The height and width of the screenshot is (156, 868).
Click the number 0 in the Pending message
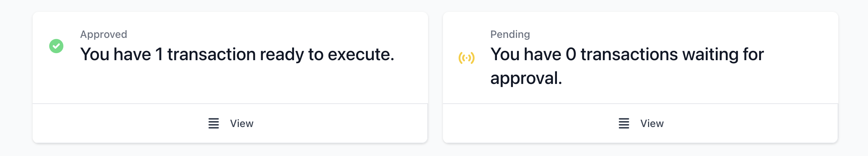point(571,54)
